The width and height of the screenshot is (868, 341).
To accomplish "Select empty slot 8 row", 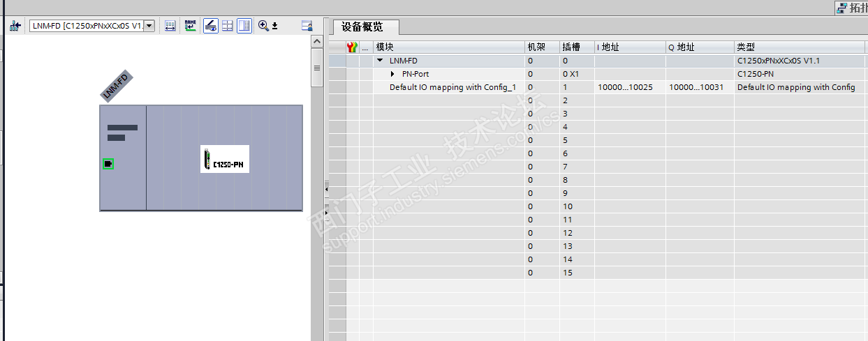I will 598,180.
